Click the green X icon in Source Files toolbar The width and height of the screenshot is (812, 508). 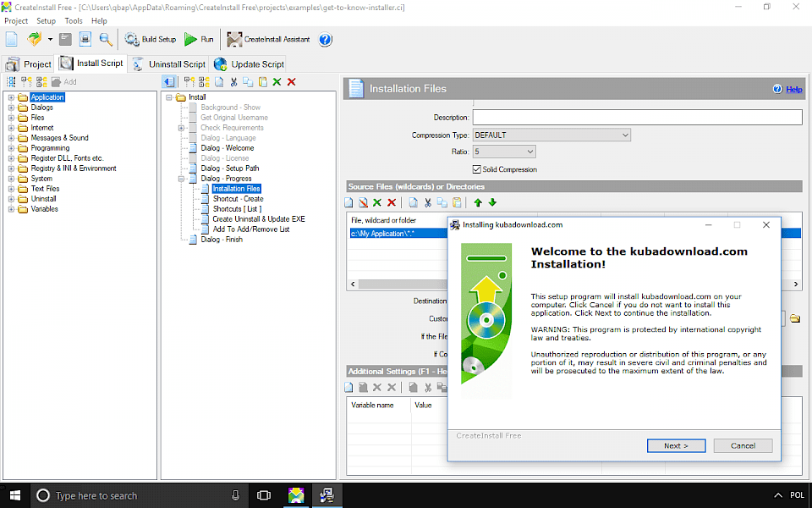pyautogui.click(x=377, y=202)
